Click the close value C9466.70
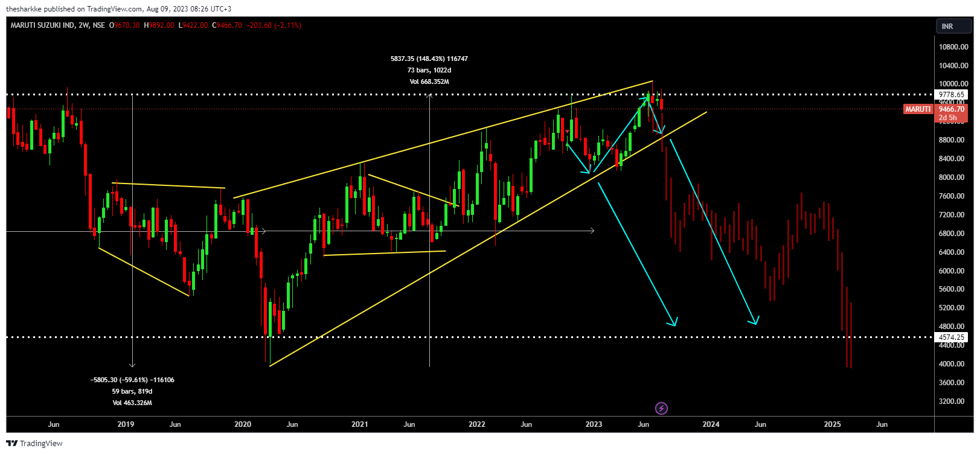The width and height of the screenshot is (980, 454). (x=227, y=25)
